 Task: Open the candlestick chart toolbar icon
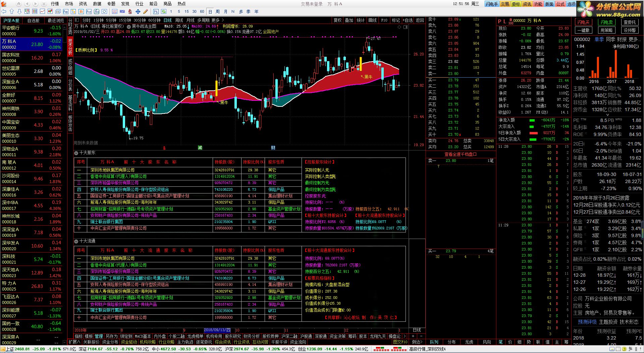pyautogui.click(x=51, y=11)
